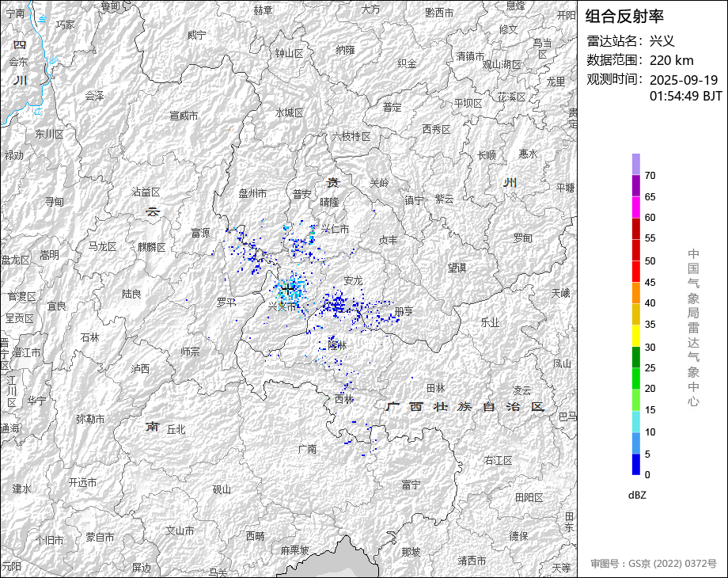Click the 弥勒市 map label

[90, 419]
